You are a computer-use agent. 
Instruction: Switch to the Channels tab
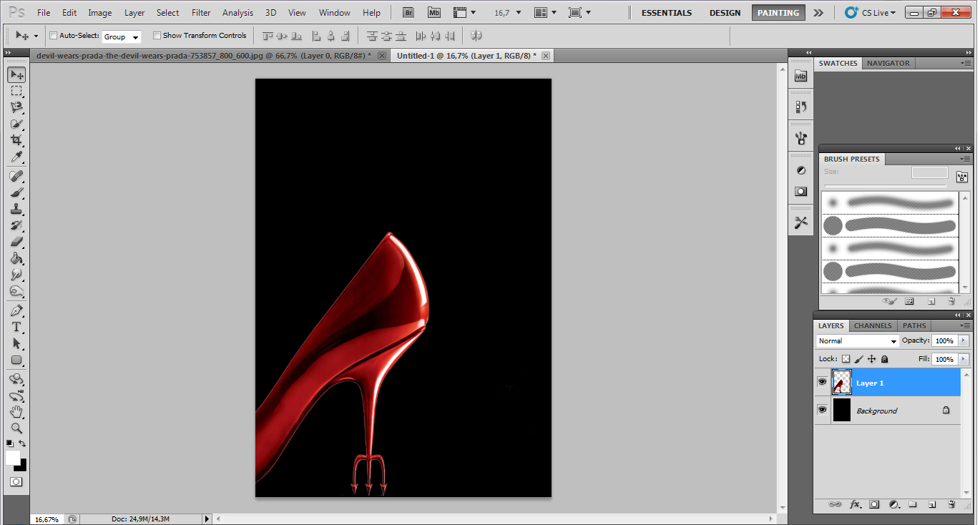[873, 325]
